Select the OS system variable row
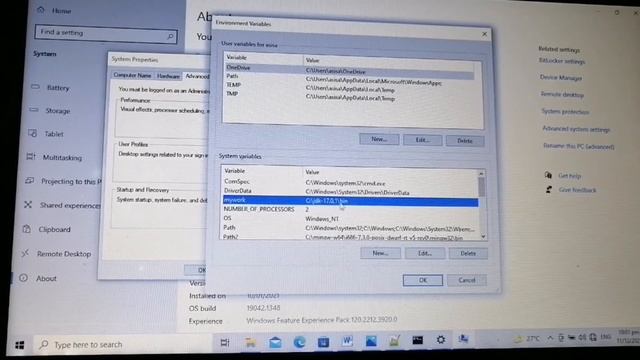The image size is (640, 360). [350, 218]
